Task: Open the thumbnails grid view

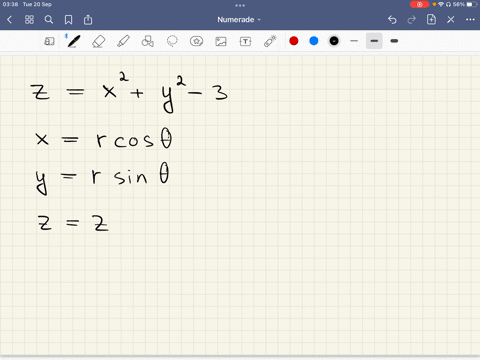Action: click(29, 20)
